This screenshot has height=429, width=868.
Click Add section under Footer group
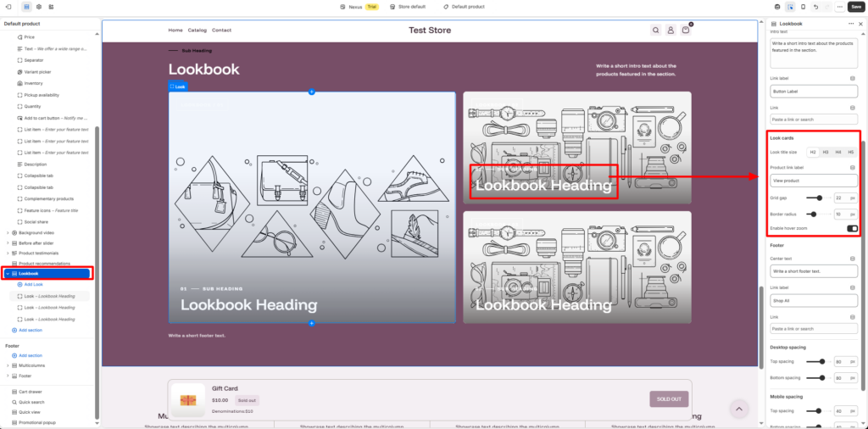coord(27,356)
